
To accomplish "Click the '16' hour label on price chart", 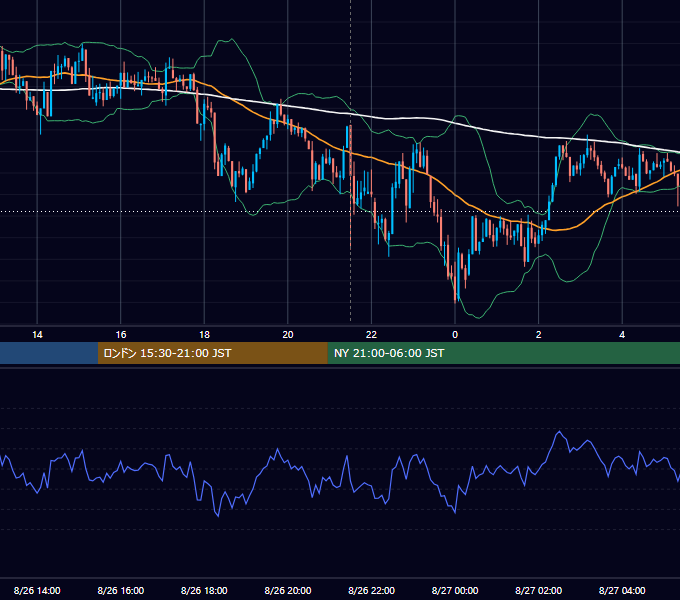I will pyautogui.click(x=121, y=335).
